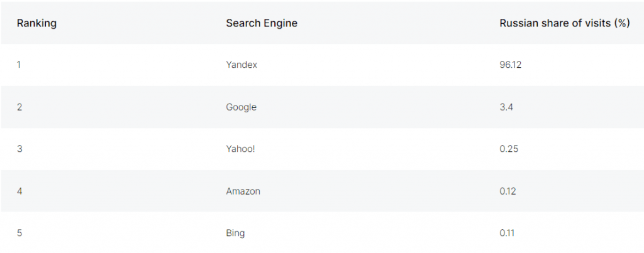Select the Google search engine cell
The width and height of the screenshot is (644, 253).
(x=241, y=107)
